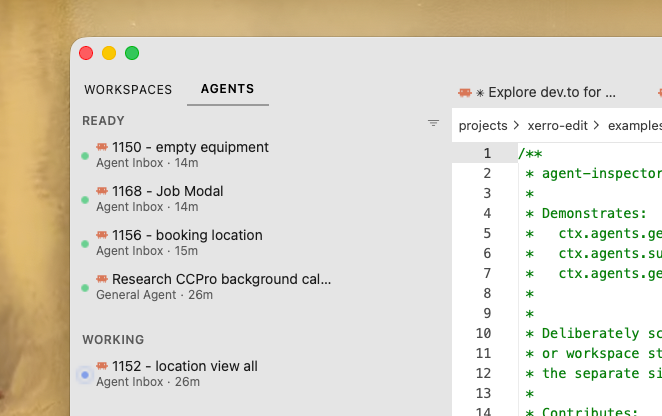
Task: Click line number 4 in the editor gutter
Action: [x=487, y=213]
